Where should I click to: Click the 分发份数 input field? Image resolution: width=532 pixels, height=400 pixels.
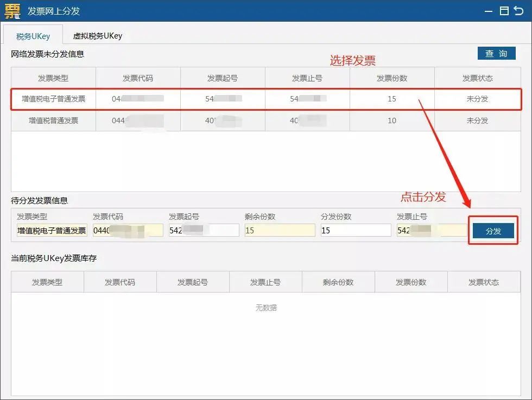point(356,230)
